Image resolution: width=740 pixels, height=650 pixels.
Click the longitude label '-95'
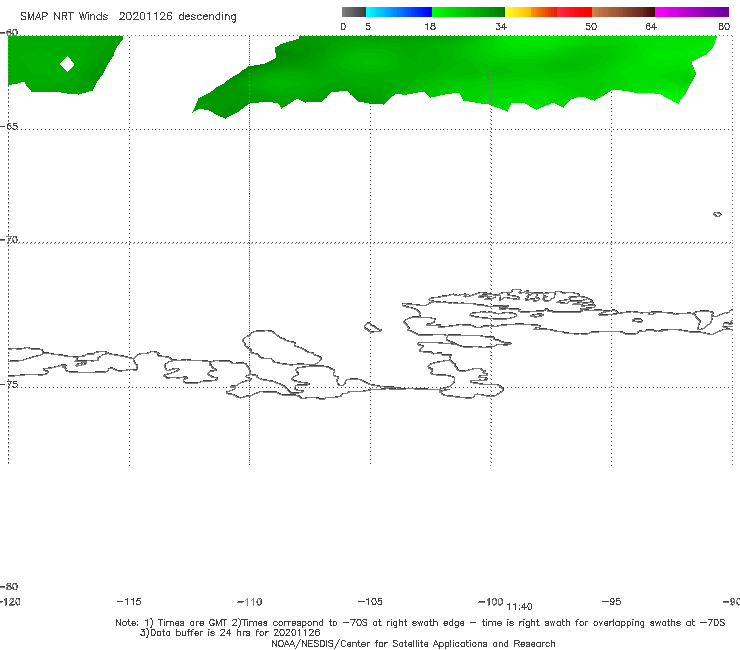coord(612,602)
